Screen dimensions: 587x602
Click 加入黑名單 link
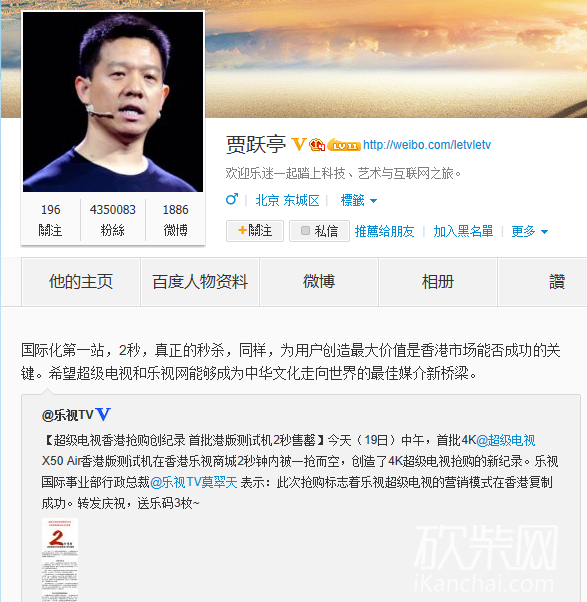(463, 231)
